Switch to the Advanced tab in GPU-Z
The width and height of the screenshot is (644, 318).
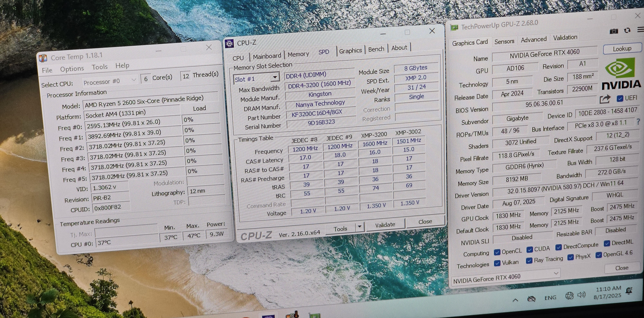pyautogui.click(x=534, y=39)
